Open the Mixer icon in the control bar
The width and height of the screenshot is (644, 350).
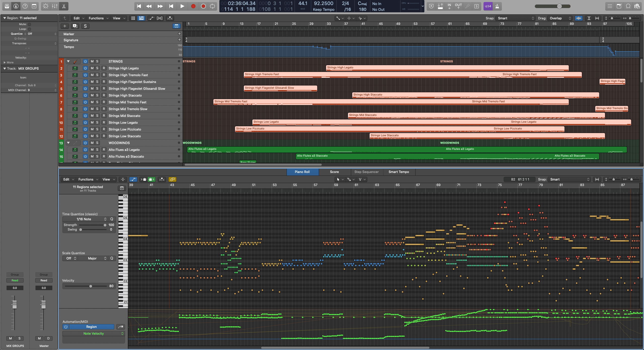(x=54, y=6)
